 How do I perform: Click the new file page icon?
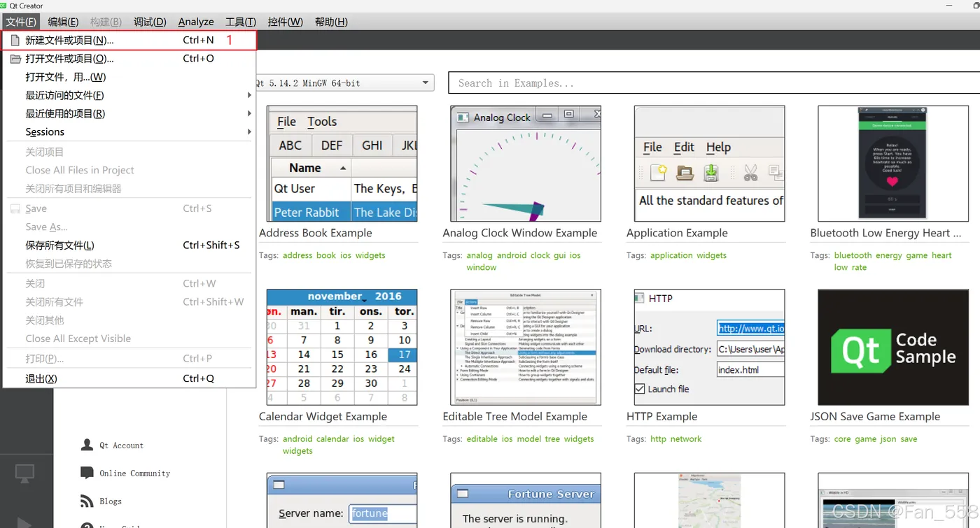[15, 41]
